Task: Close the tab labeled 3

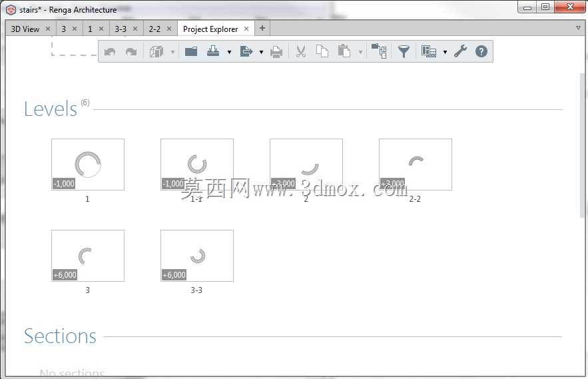Action: pos(75,29)
